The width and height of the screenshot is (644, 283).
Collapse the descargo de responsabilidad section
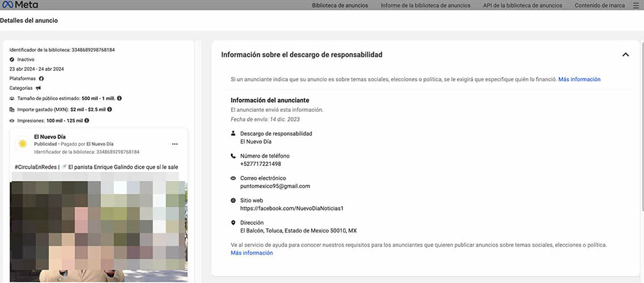[625, 54]
